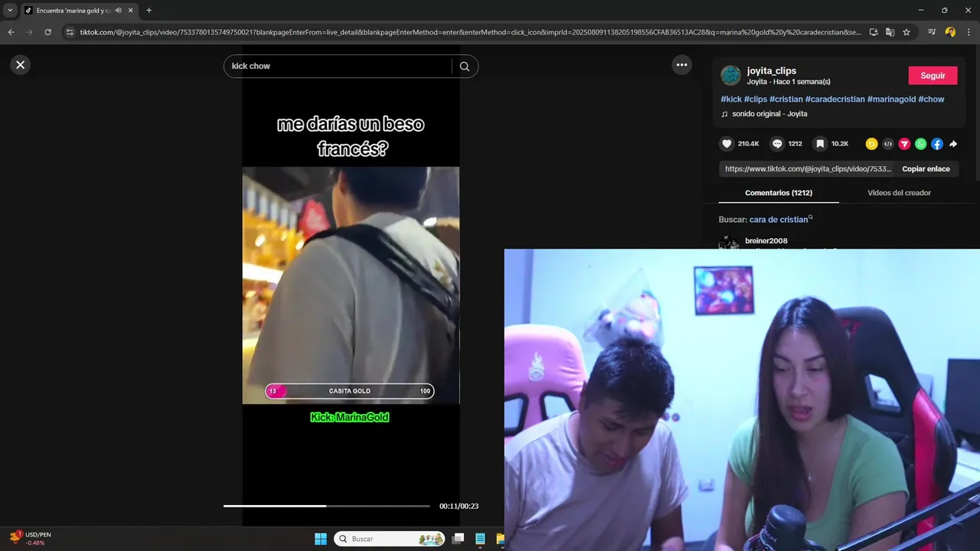Open the #kick hashtag

[731, 99]
